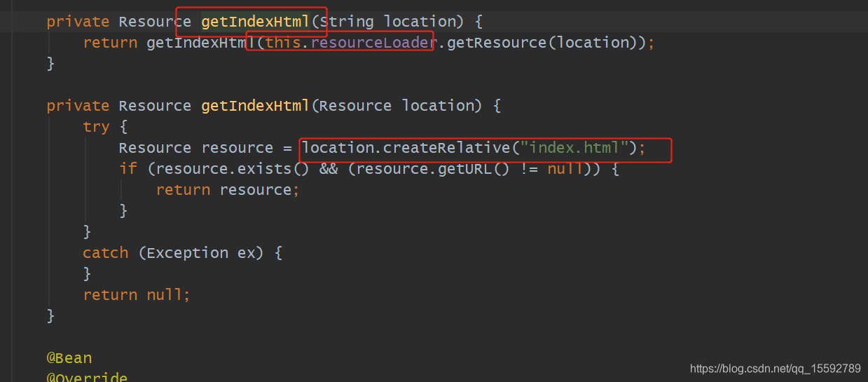
Task: Click the 'return null;' statement
Action: tap(137, 295)
